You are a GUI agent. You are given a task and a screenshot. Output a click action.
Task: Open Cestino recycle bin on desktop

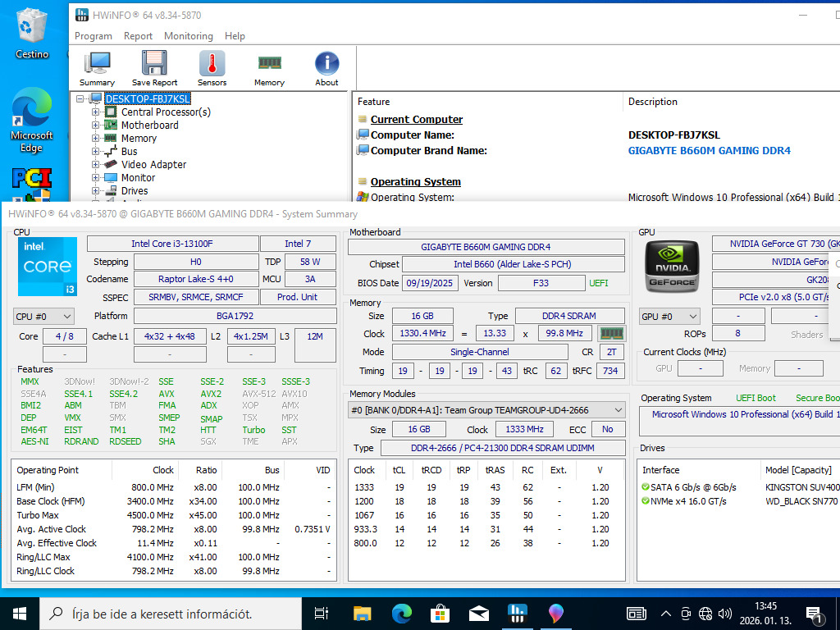point(32,33)
